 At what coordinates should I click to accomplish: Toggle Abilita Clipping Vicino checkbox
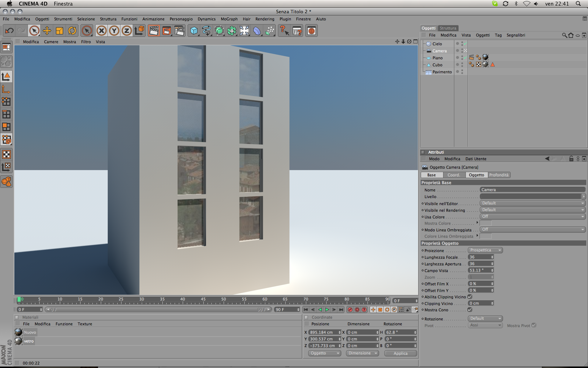coord(470,297)
